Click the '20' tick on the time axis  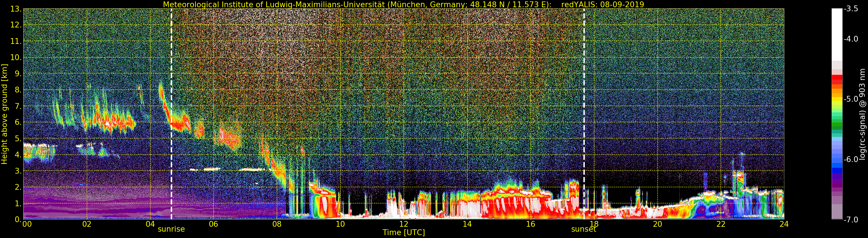click(x=657, y=224)
